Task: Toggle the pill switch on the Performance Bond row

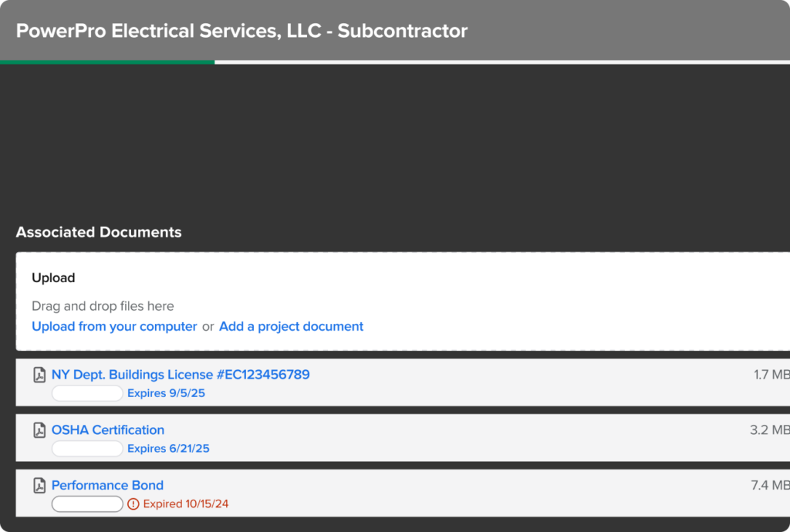Action: pos(86,503)
